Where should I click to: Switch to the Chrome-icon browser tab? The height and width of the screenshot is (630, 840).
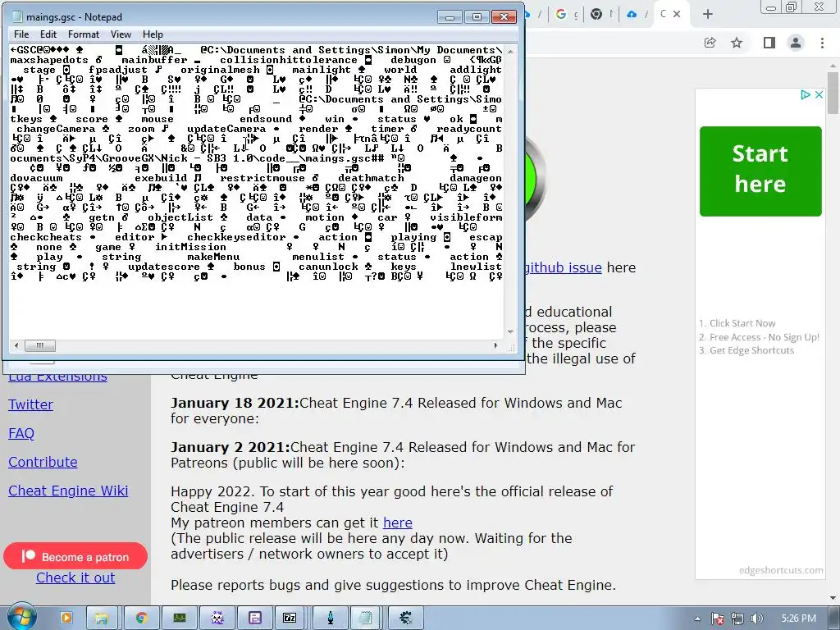click(603, 14)
